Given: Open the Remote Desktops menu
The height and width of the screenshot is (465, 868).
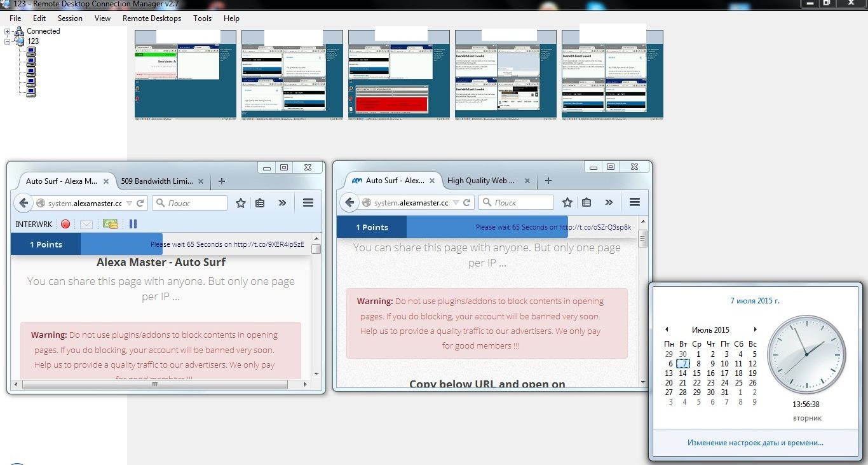Looking at the screenshot, I should pyautogui.click(x=151, y=18).
